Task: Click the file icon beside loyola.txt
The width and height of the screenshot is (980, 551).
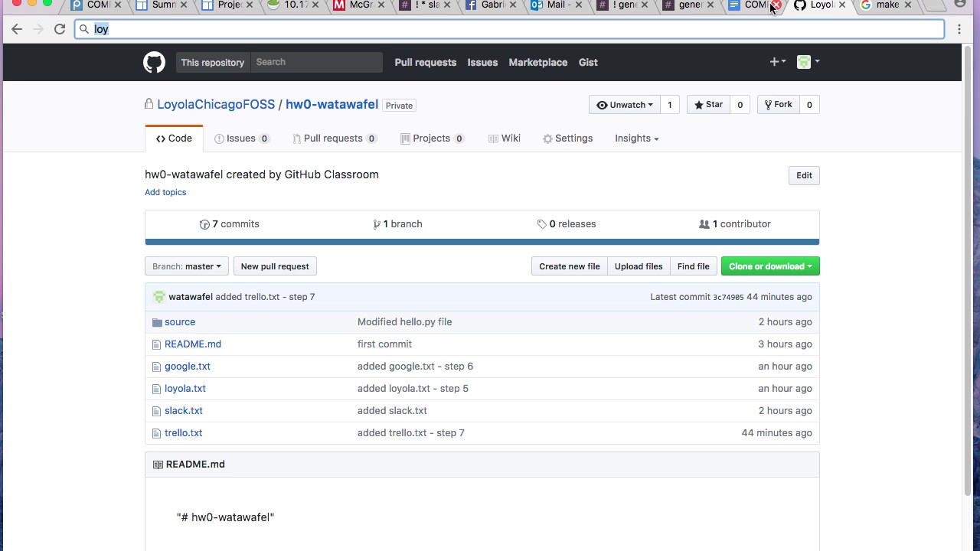Action: pyautogui.click(x=157, y=389)
